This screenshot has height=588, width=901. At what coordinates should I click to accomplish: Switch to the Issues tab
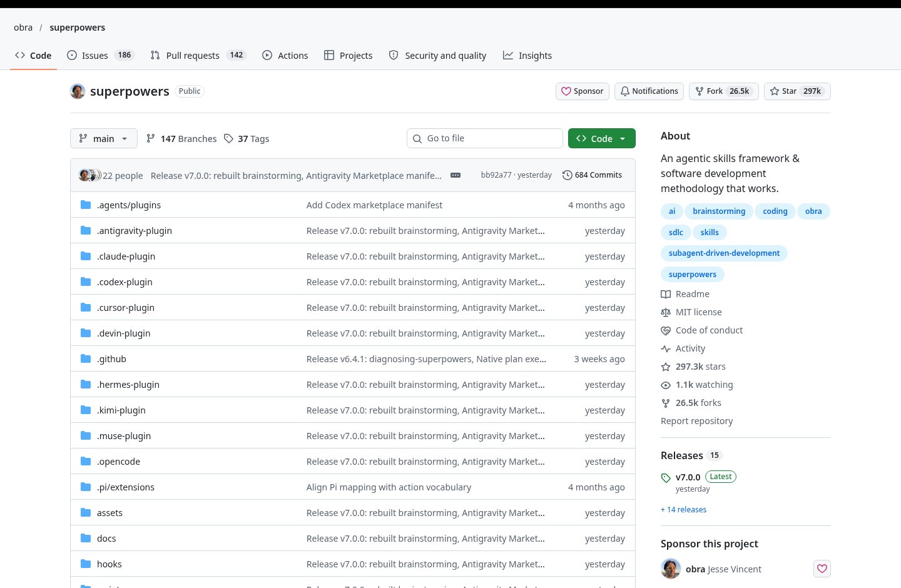coord(100,55)
